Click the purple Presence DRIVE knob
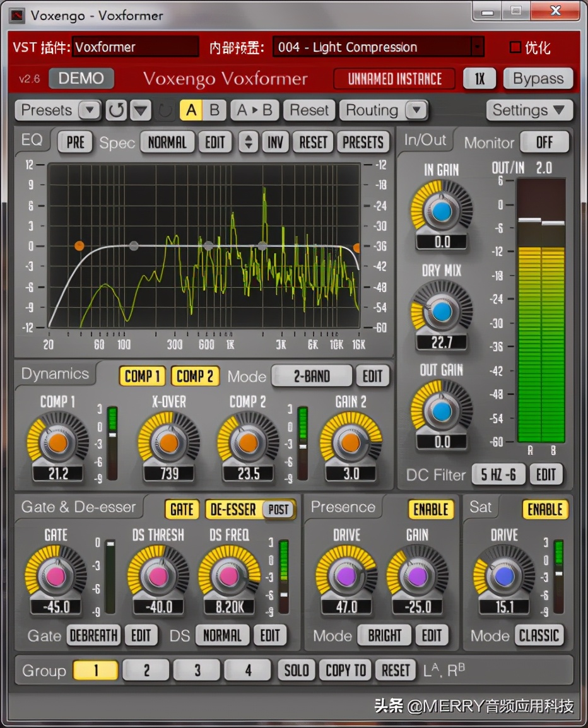 pos(346,576)
